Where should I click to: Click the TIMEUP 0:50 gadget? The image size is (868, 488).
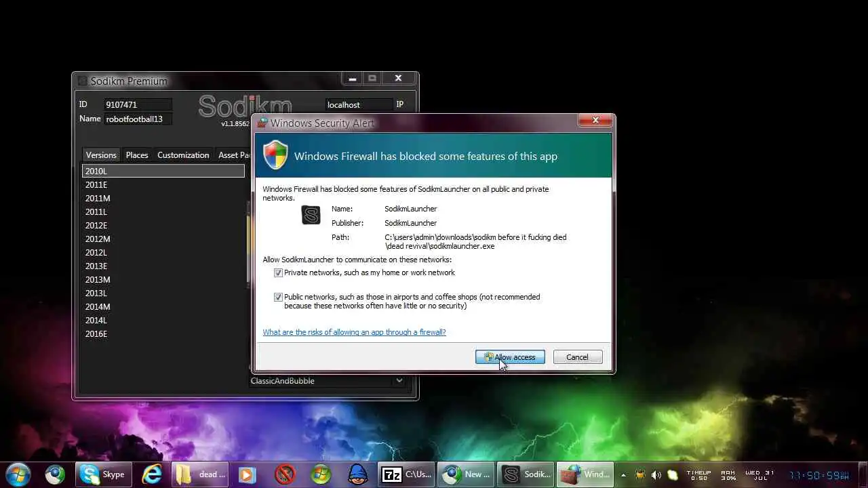[698, 474]
